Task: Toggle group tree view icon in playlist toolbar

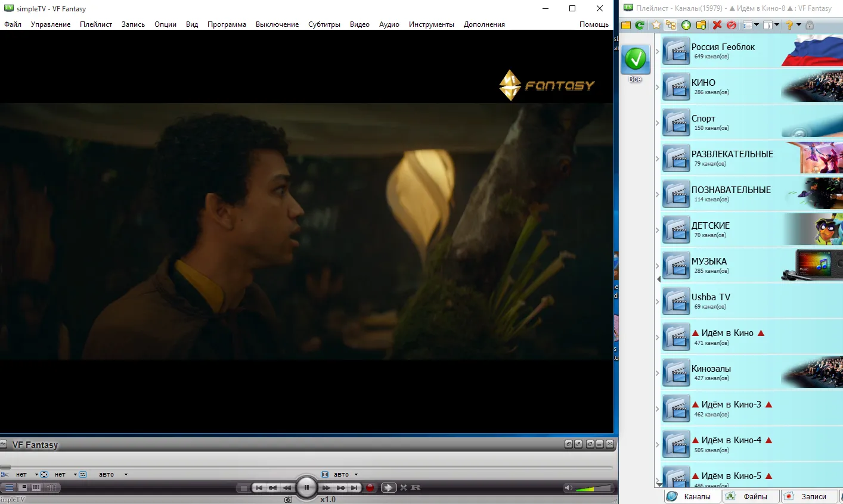Action: point(671,25)
